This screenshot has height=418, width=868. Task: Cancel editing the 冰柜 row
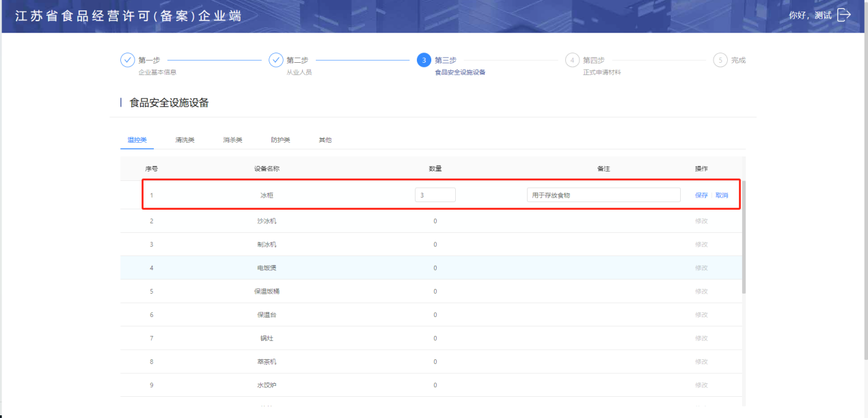click(x=722, y=195)
